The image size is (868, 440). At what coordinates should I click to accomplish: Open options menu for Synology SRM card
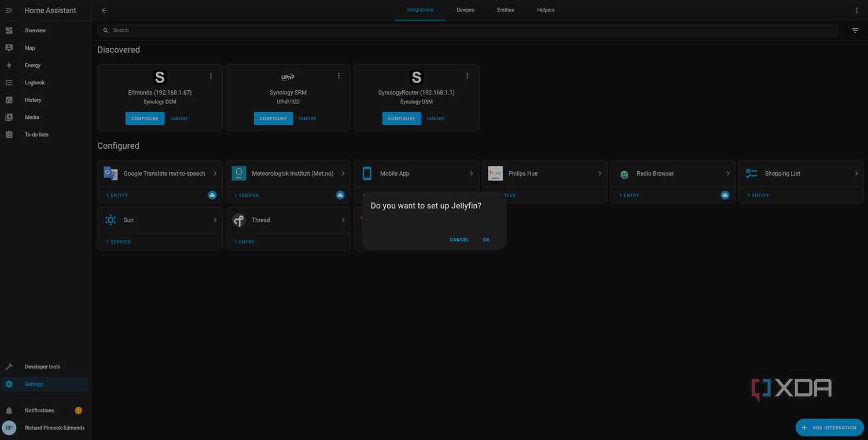[339, 76]
